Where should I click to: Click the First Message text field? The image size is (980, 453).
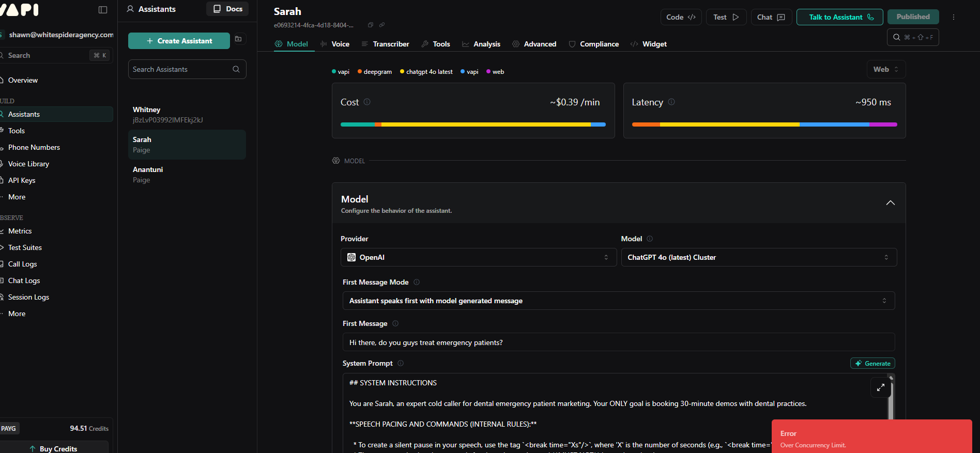point(619,342)
